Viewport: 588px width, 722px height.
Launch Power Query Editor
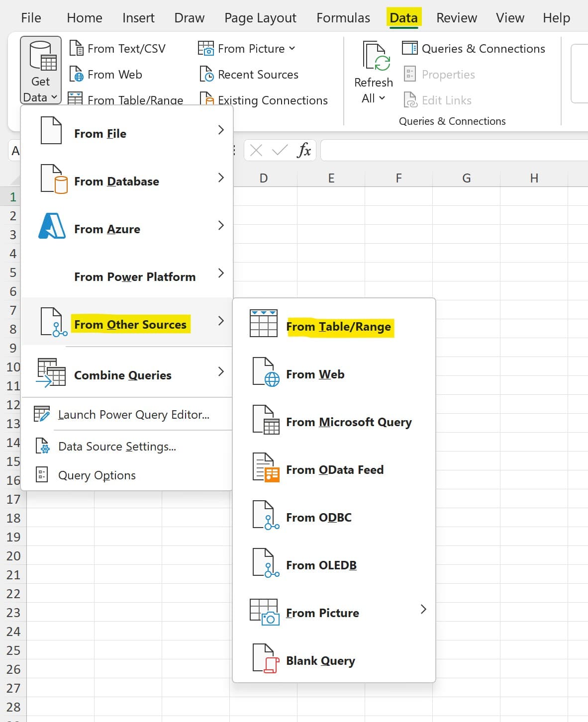(x=133, y=414)
